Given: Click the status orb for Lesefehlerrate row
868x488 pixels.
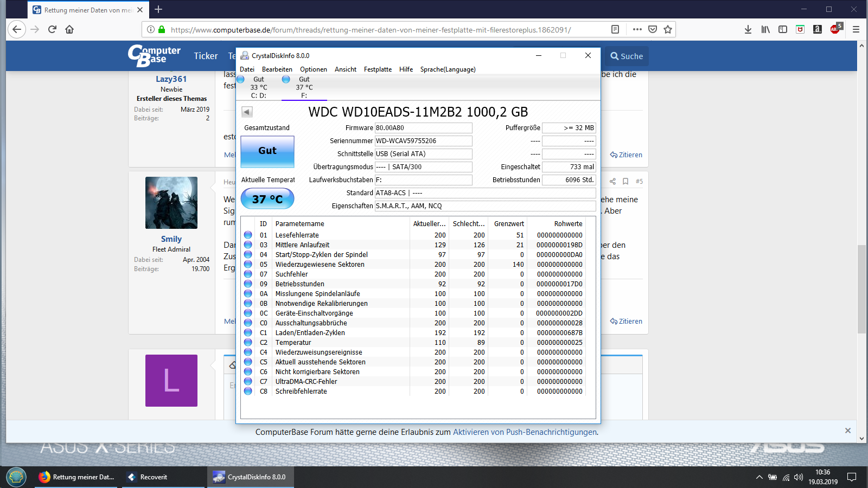Looking at the screenshot, I should [248, 235].
